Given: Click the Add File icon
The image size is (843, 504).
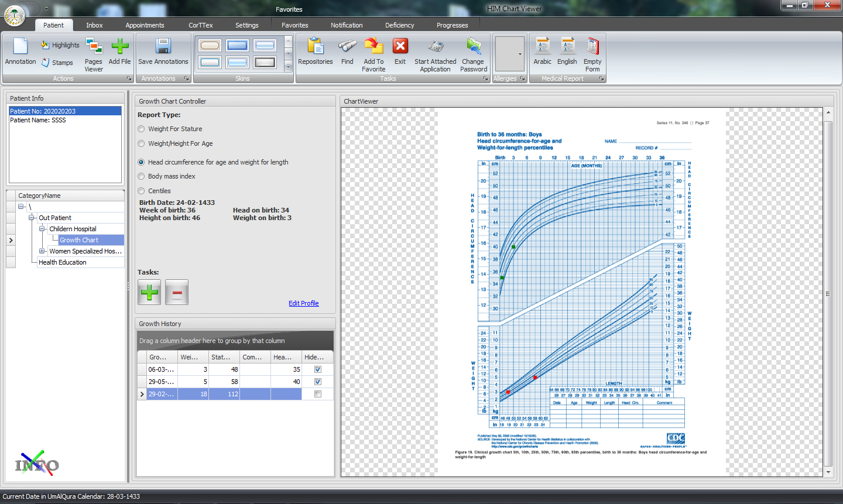Looking at the screenshot, I should [x=120, y=47].
